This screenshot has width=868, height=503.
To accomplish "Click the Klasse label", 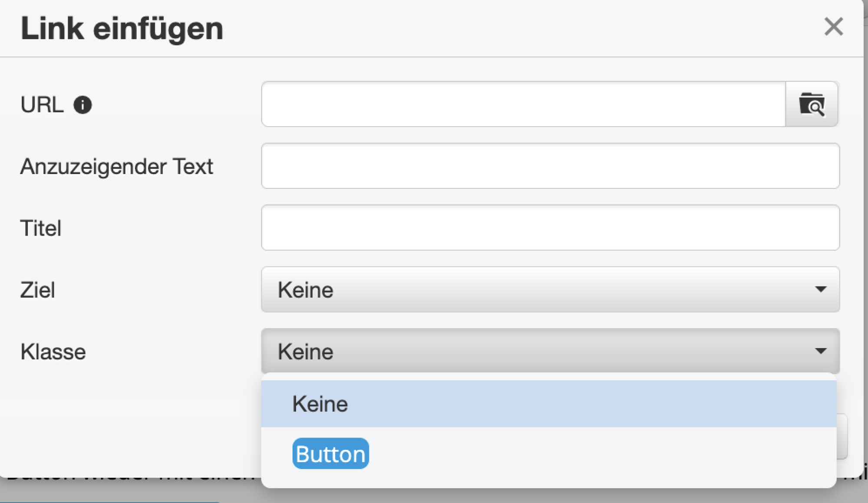I will point(54,352).
